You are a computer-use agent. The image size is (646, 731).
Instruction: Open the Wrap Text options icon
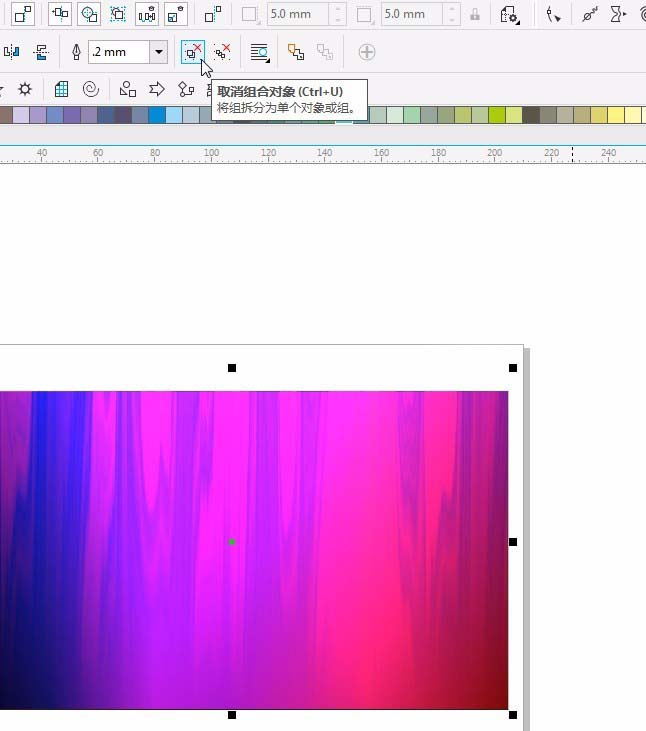[260, 52]
